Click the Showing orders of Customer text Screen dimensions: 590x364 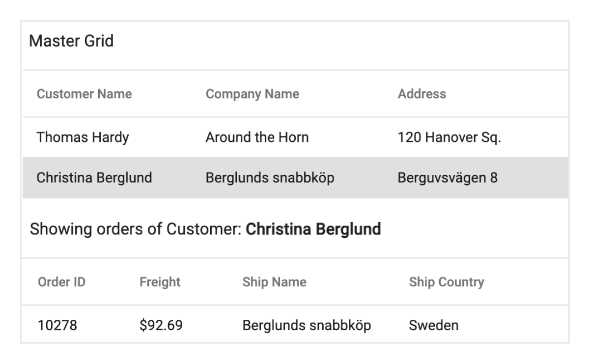(x=136, y=229)
